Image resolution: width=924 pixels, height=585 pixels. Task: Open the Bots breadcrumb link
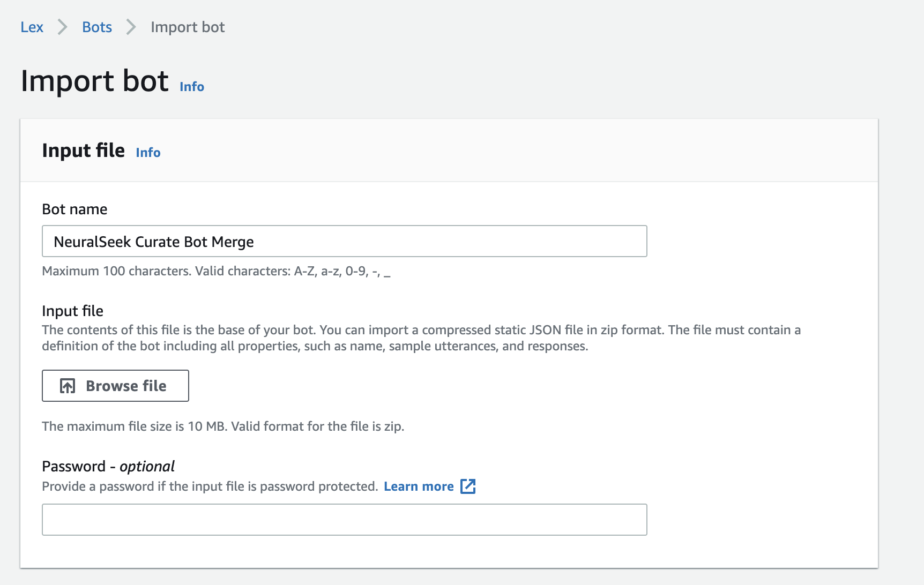click(97, 27)
